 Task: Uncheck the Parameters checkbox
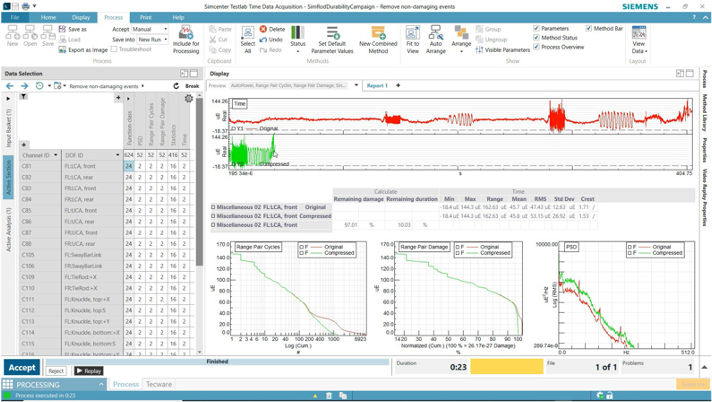pyautogui.click(x=536, y=29)
